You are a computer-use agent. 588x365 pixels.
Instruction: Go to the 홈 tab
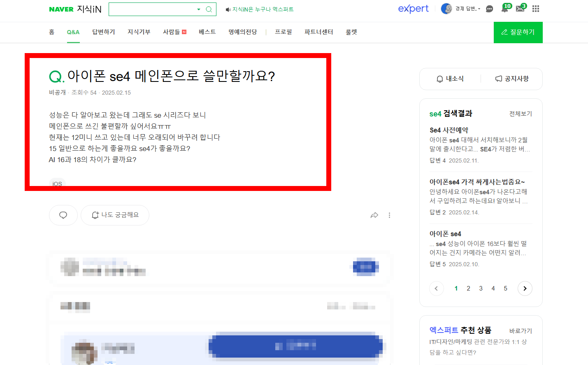[x=51, y=32]
